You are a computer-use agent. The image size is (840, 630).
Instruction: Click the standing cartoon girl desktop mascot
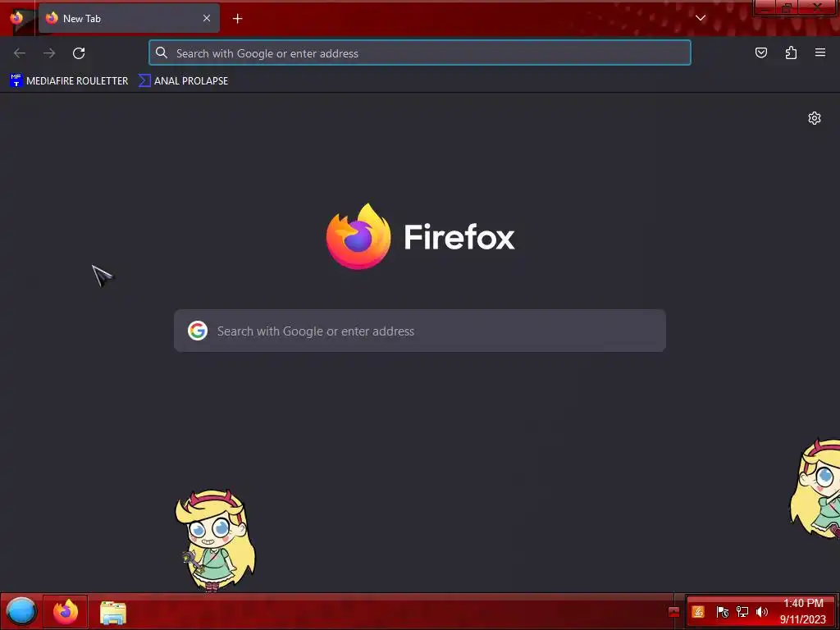216,541
